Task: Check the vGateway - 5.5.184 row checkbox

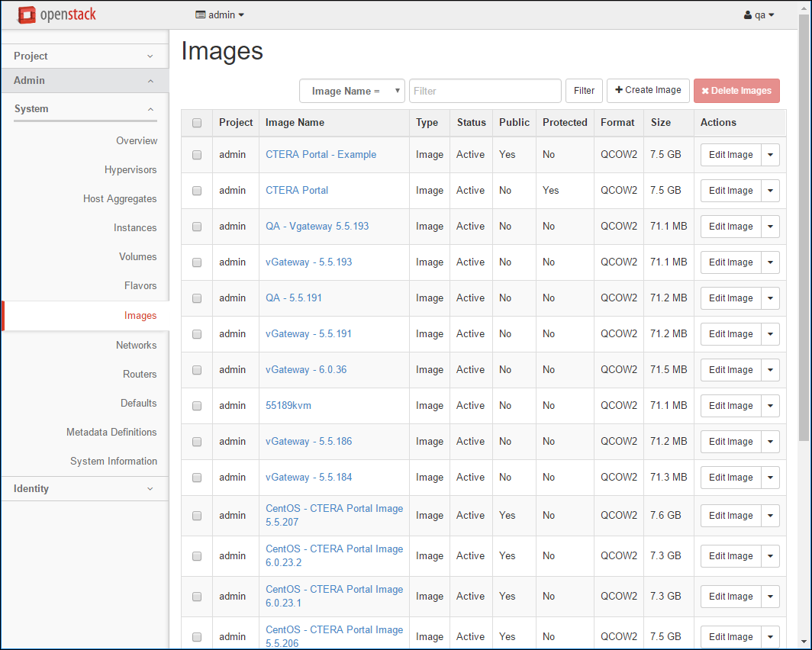Action: click(x=197, y=477)
